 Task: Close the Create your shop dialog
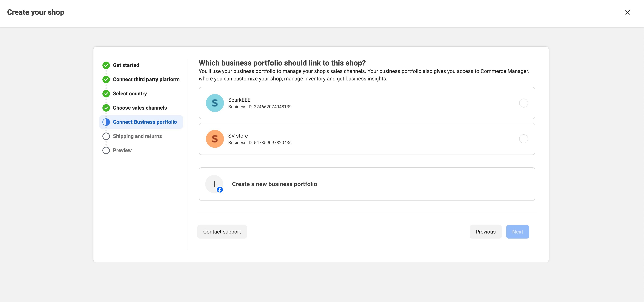(627, 13)
